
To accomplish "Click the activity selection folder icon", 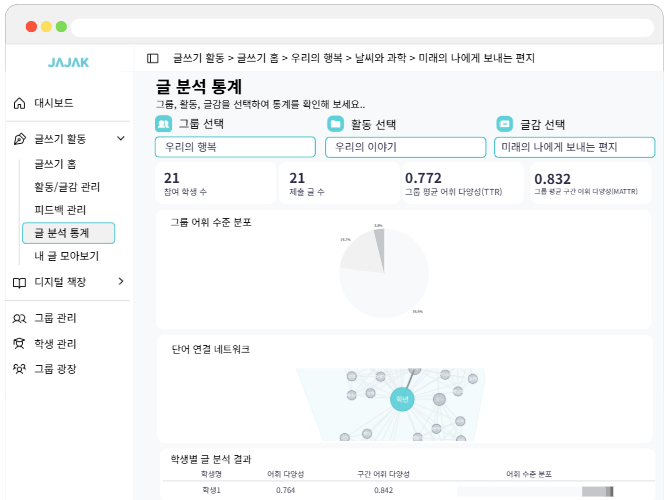I will tap(335, 124).
